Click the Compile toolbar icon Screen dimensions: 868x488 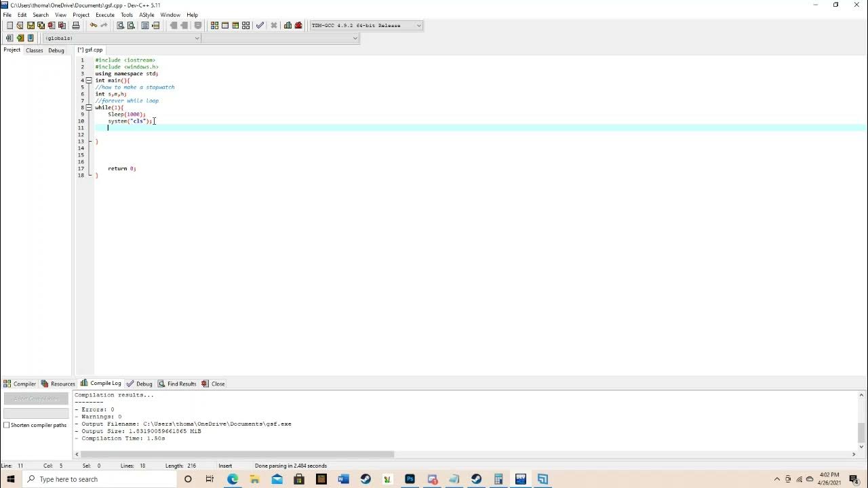click(x=214, y=26)
